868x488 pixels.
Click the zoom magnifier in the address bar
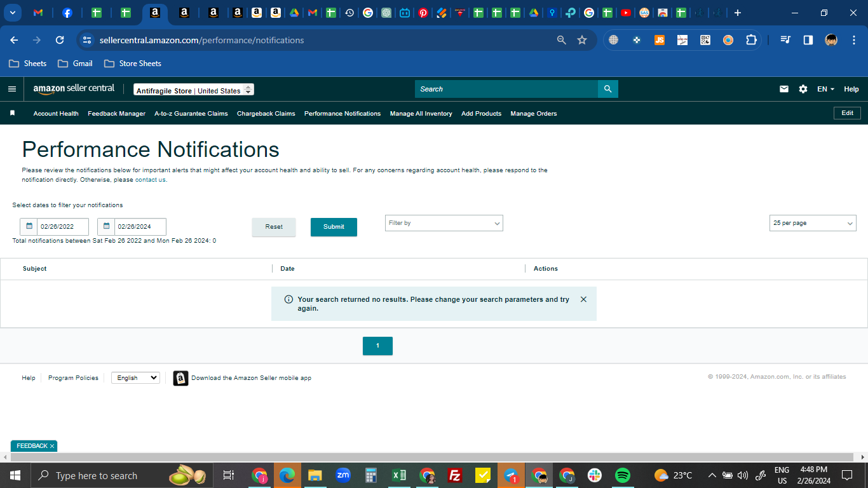pyautogui.click(x=561, y=40)
